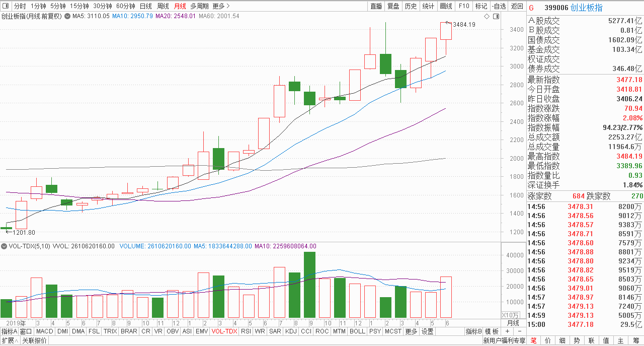
Task: Remove from watchlist via -自选 button
Action: [x=499, y=6]
